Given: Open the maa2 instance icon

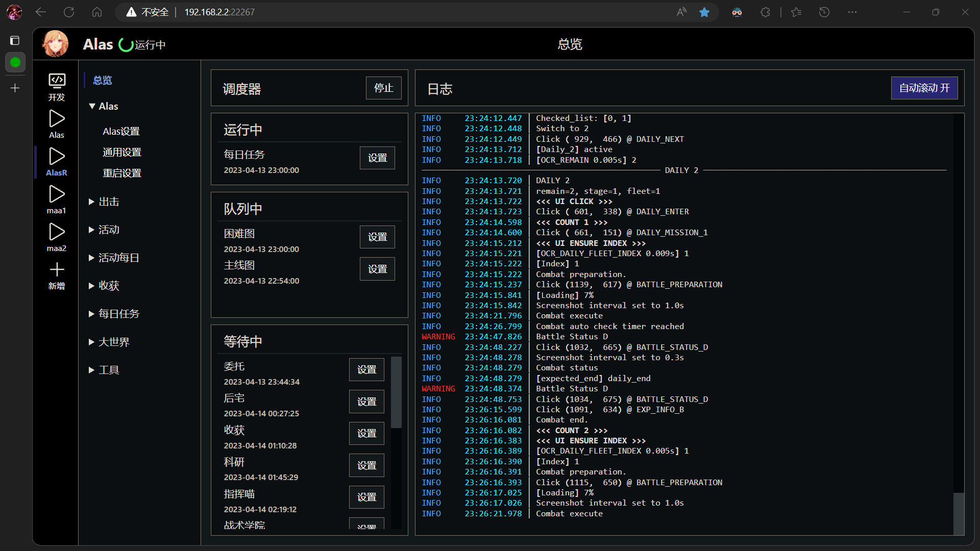Looking at the screenshot, I should pyautogui.click(x=56, y=235).
